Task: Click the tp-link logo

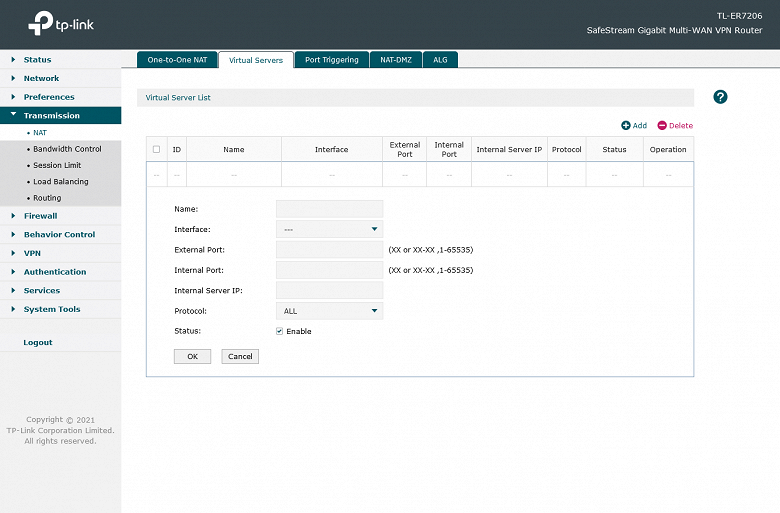Action: point(61,23)
